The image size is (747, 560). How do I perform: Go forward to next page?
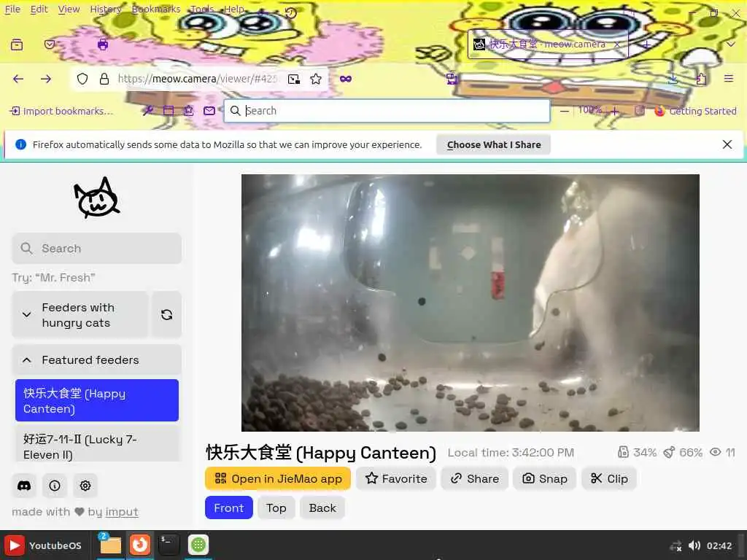click(x=46, y=79)
